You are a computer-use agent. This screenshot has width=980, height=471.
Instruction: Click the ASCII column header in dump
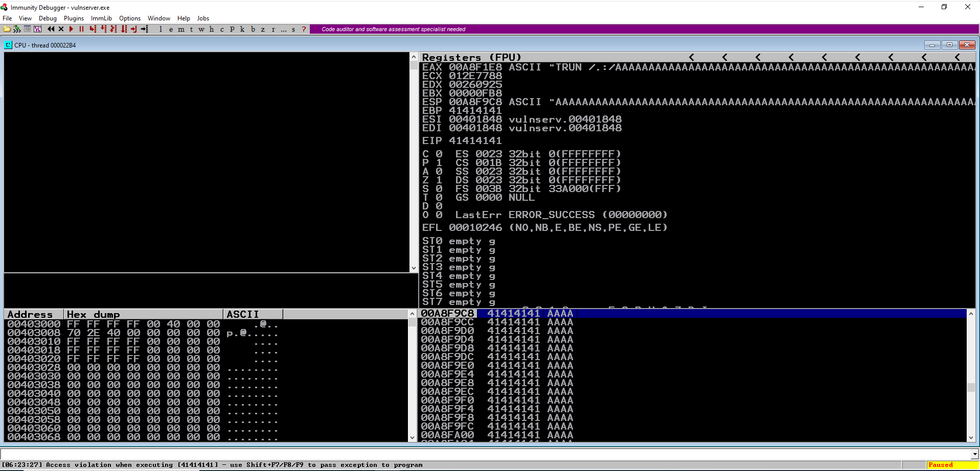(253, 314)
